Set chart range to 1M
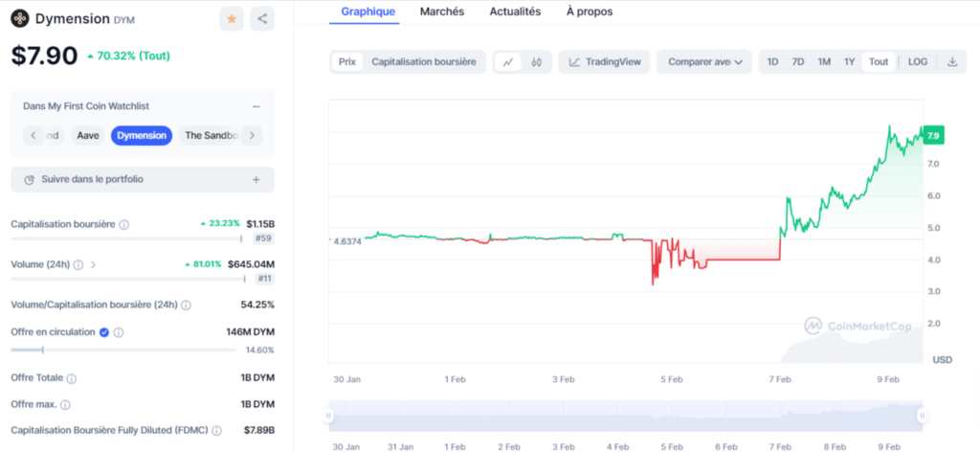 [x=824, y=62]
